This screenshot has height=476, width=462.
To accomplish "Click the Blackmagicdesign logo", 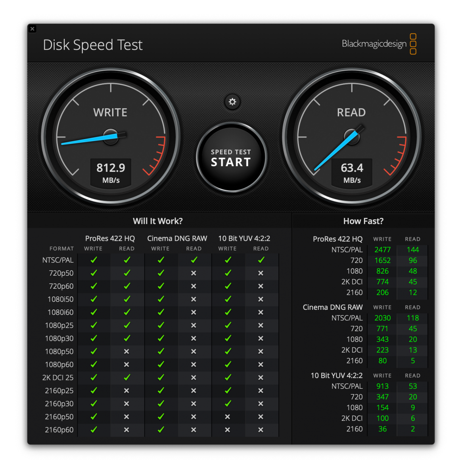I will (x=379, y=44).
